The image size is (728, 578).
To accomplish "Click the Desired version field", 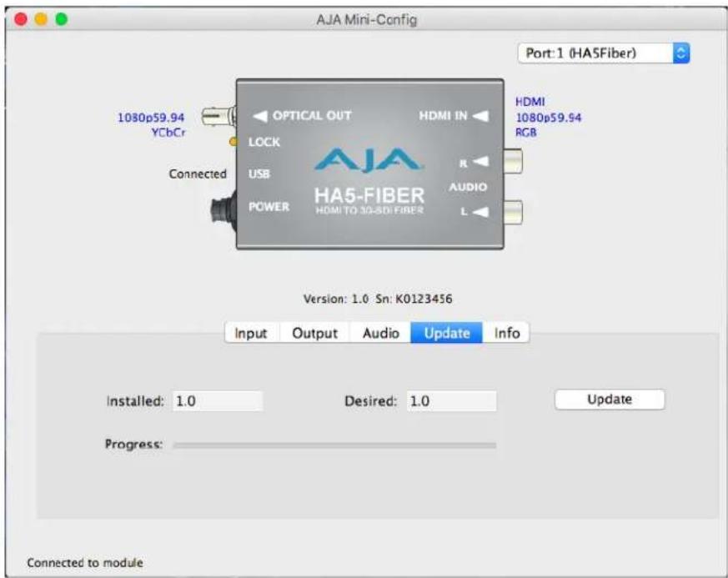I will [451, 400].
